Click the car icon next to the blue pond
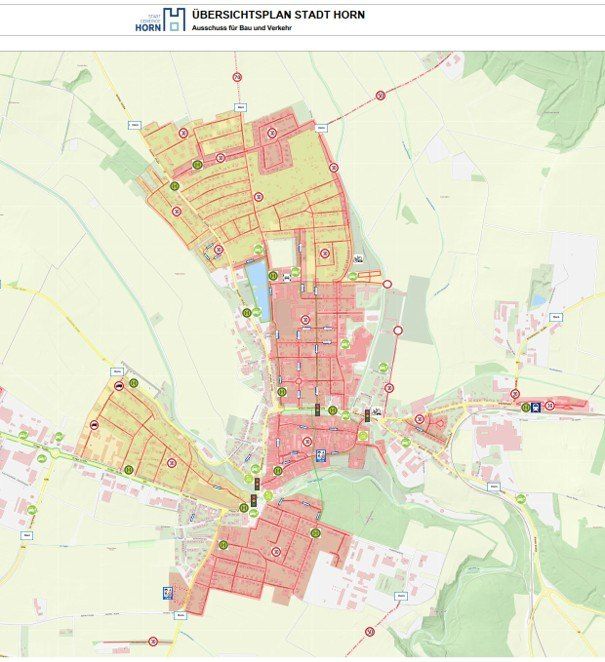Image resolution: width=605 pixels, height=662 pixels. (x=288, y=277)
